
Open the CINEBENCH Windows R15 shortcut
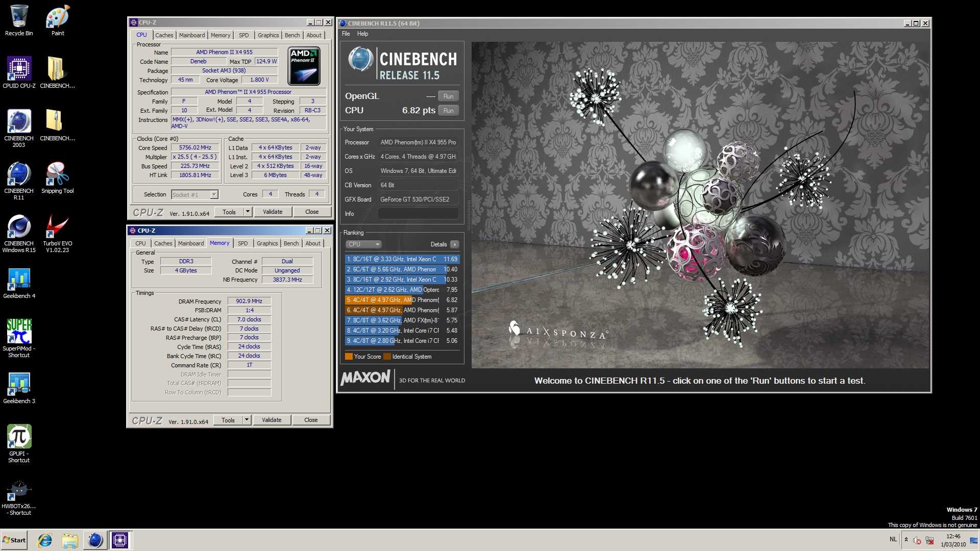(19, 233)
